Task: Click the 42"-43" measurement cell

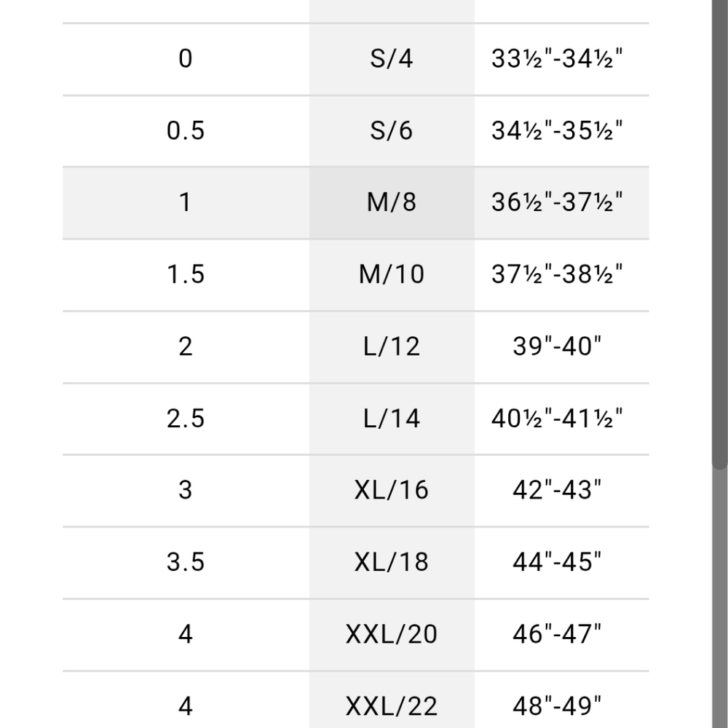Action: [557, 490]
